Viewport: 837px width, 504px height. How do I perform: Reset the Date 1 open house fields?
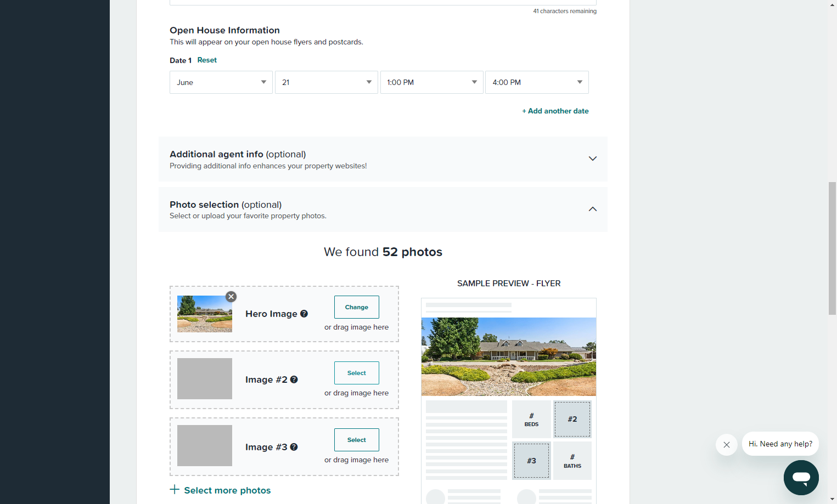(207, 60)
